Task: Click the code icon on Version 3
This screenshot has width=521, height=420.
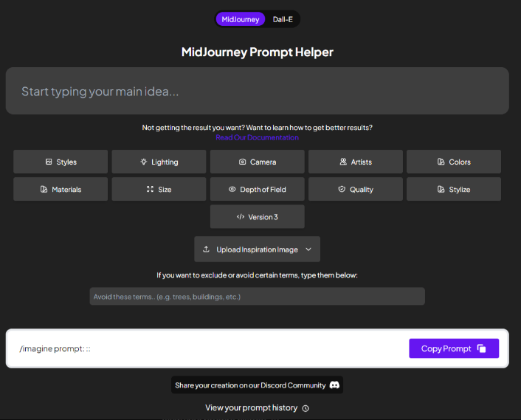Action: (240, 217)
